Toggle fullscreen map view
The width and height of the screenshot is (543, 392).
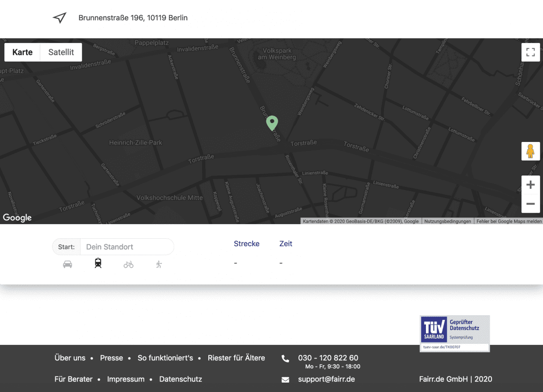click(530, 52)
